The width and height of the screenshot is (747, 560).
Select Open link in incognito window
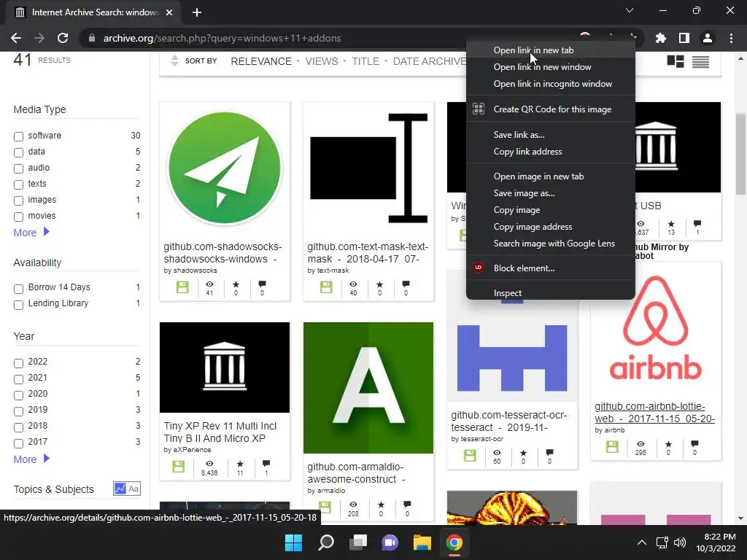click(550, 84)
